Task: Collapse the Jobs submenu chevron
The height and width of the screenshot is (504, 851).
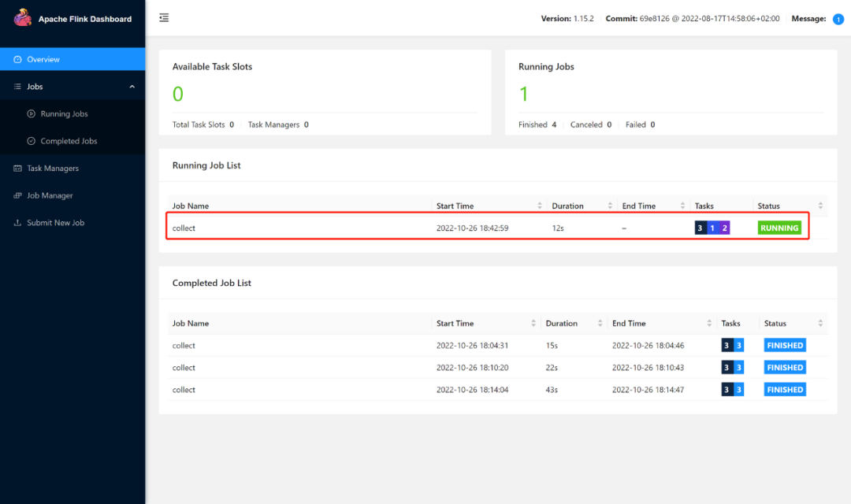Action: [x=132, y=87]
